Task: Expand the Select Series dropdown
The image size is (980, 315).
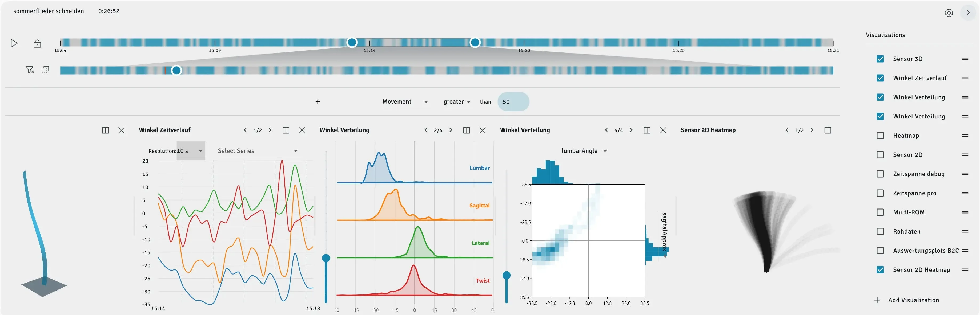Action: click(x=258, y=151)
